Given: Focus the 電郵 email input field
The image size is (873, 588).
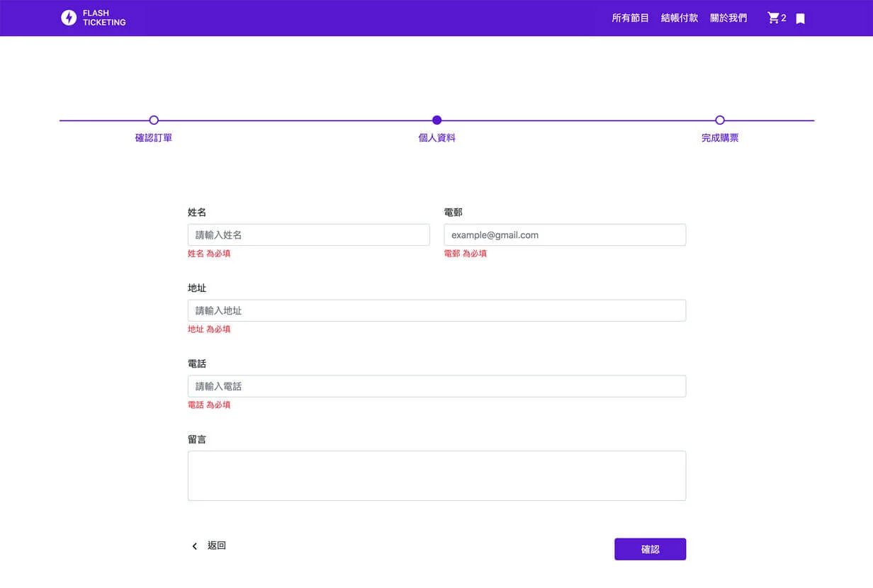Looking at the screenshot, I should coord(565,235).
